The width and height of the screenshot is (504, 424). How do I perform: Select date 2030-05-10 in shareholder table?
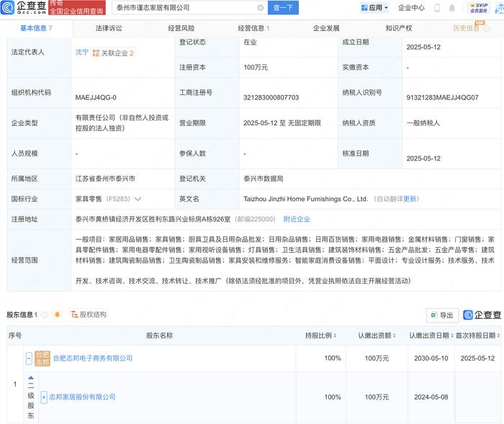pyautogui.click(x=431, y=358)
